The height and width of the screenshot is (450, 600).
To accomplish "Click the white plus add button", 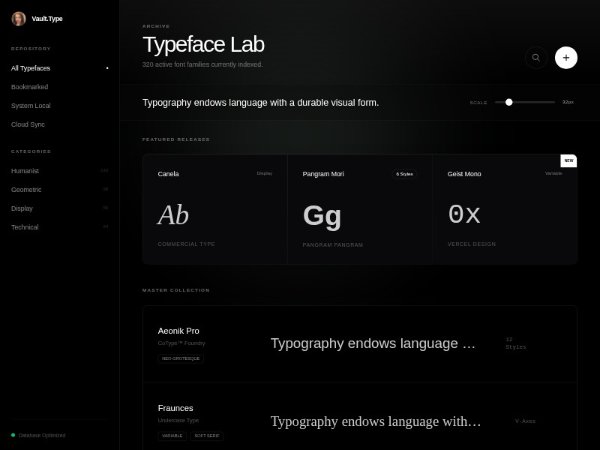I will pos(566,58).
